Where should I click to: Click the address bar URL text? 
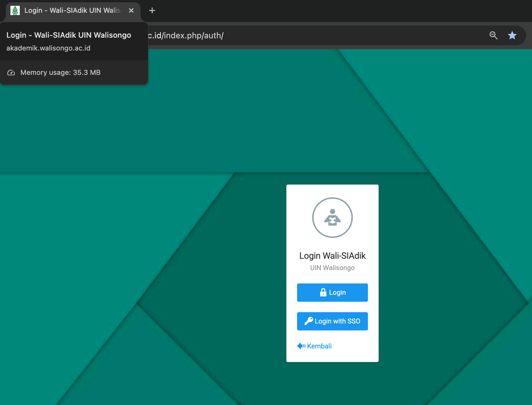(186, 35)
